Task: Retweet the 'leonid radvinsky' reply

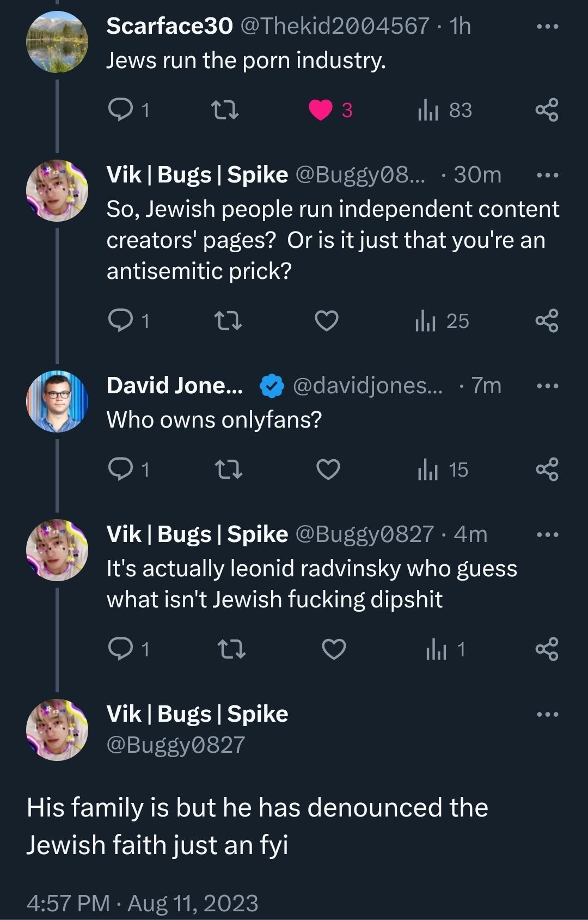Action: coord(231,649)
